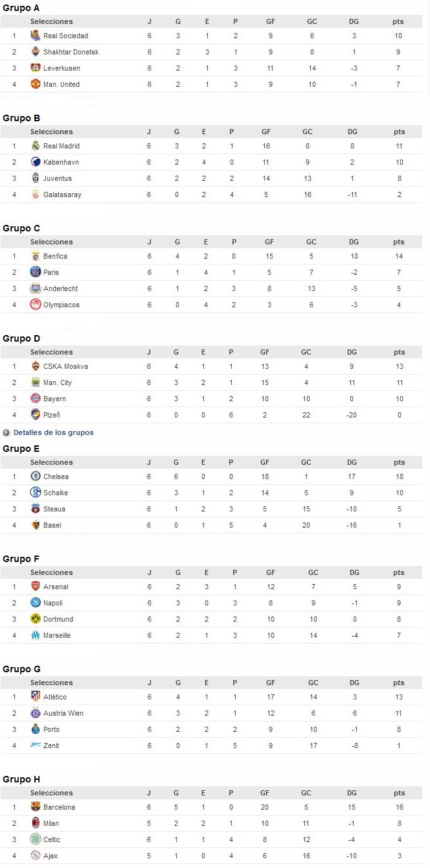This screenshot has width=430, height=868.
Task: Select the CSKA Moskva team name
Action: (65, 366)
